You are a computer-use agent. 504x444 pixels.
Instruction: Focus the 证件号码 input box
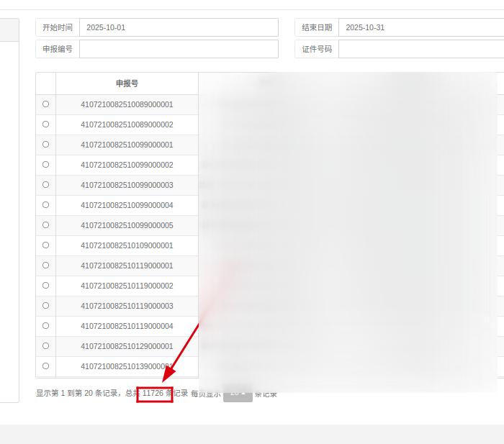pyautogui.click(x=420, y=49)
